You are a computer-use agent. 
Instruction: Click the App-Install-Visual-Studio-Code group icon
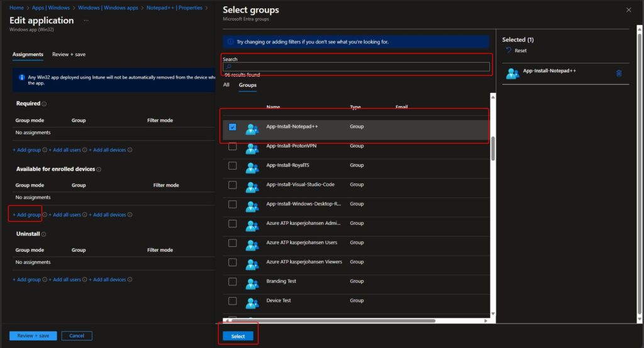(252, 187)
